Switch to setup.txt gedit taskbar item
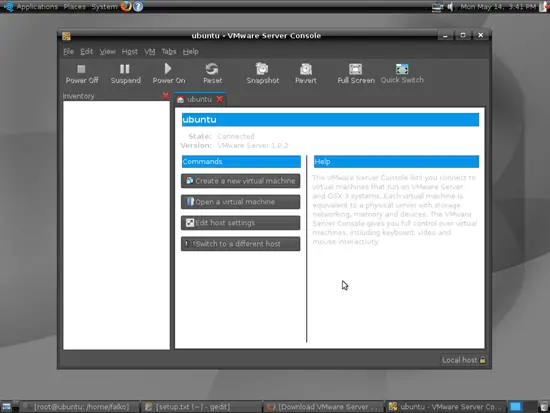This screenshot has height=413, width=550. pos(201,407)
